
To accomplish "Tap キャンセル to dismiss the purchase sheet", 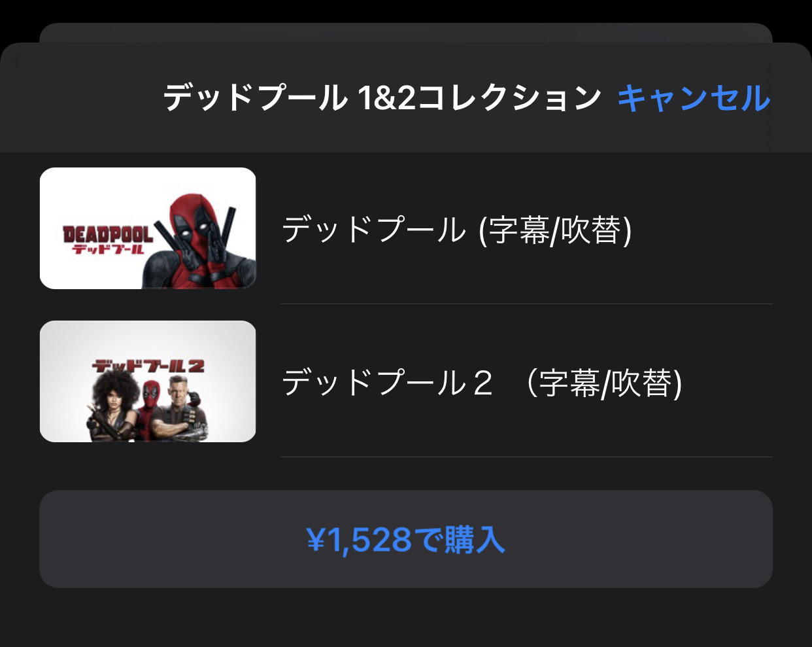I will point(694,98).
